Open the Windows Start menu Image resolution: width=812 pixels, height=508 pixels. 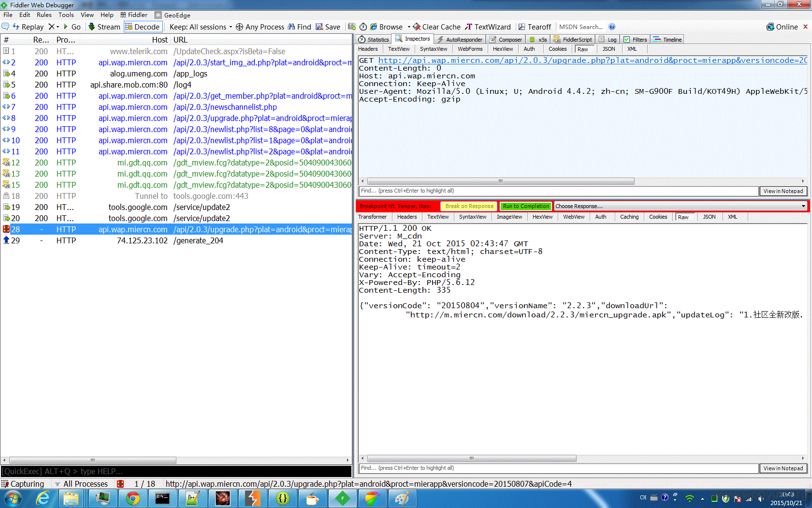pyautogui.click(x=13, y=498)
